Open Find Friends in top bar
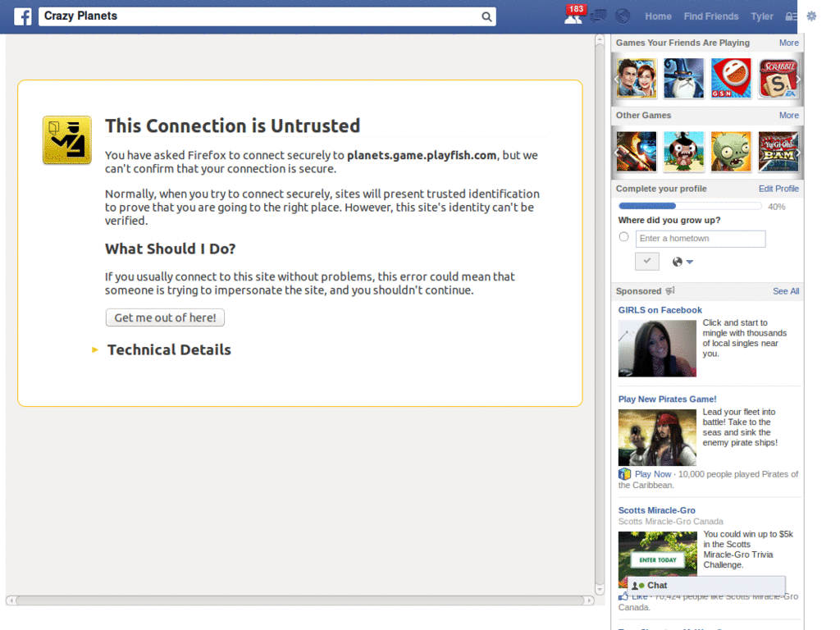 tap(711, 16)
